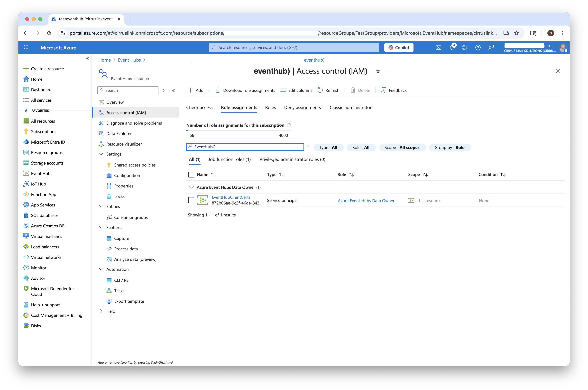Collapse the Entities section

click(101, 206)
